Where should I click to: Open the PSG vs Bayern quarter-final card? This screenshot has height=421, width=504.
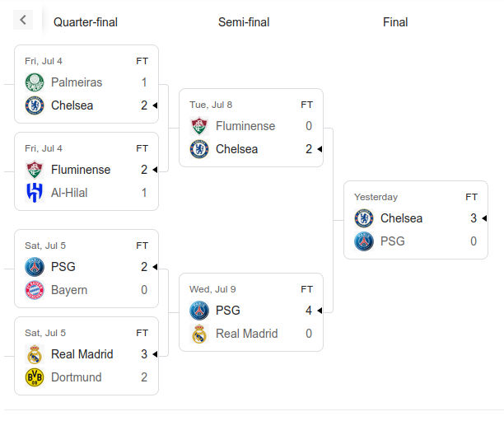[86, 269]
